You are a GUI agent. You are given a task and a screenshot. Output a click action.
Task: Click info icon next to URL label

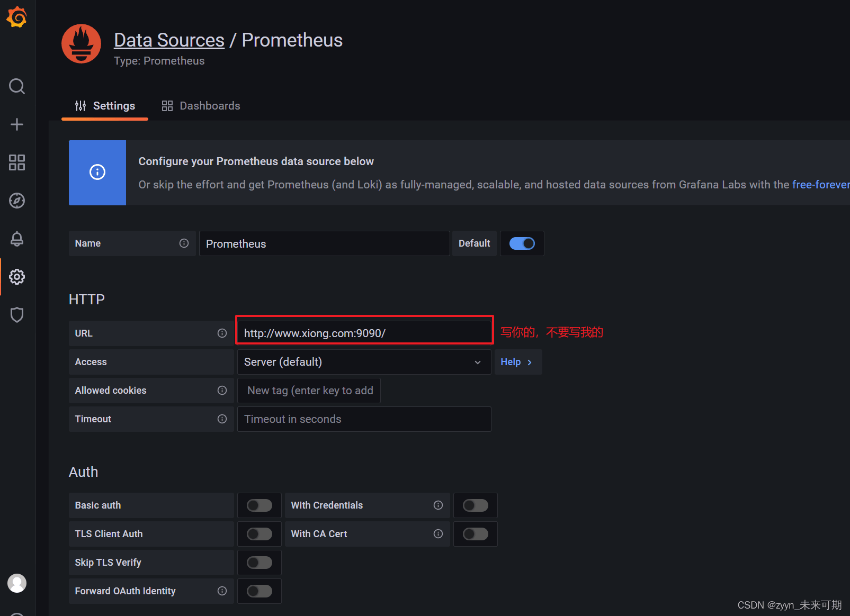click(222, 333)
